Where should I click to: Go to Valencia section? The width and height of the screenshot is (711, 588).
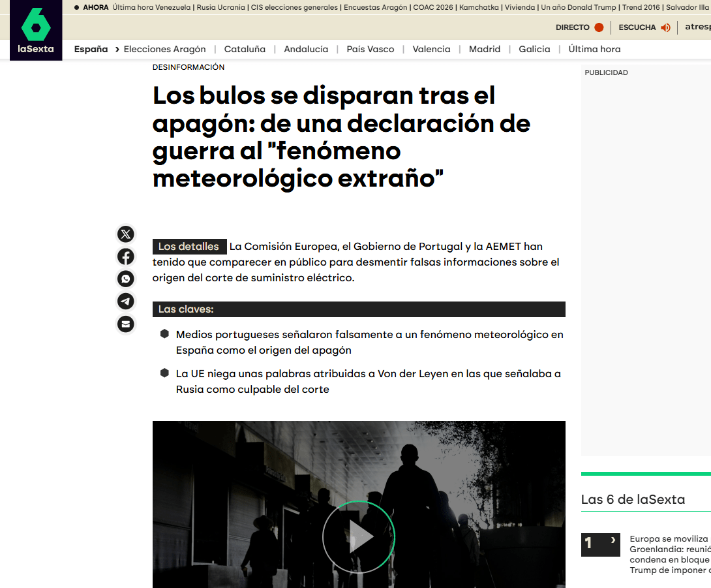coord(431,49)
